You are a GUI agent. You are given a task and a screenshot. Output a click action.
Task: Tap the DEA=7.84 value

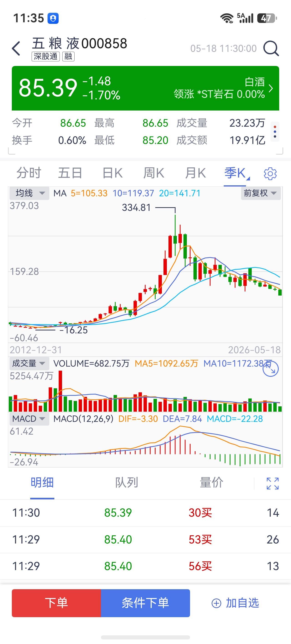(182, 419)
